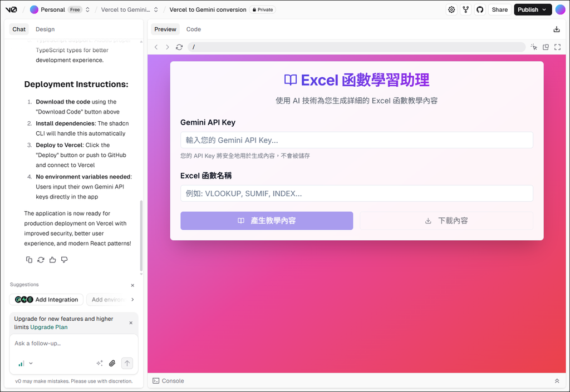570x392 pixels.
Task: Click the Excel 函數學習助理 heading
Action: [357, 80]
